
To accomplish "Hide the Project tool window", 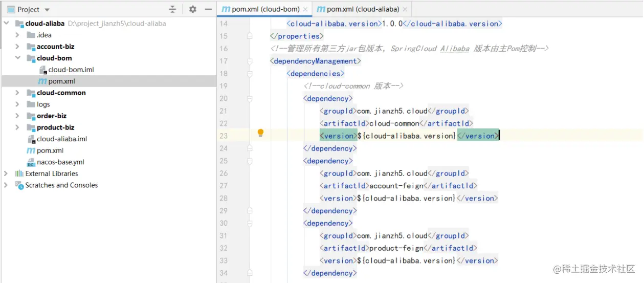I will coord(208,9).
